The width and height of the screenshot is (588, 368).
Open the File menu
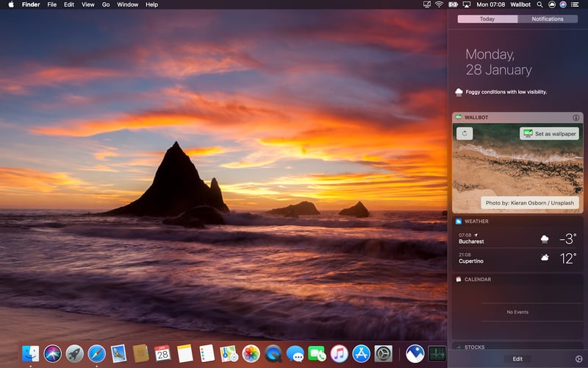click(51, 4)
